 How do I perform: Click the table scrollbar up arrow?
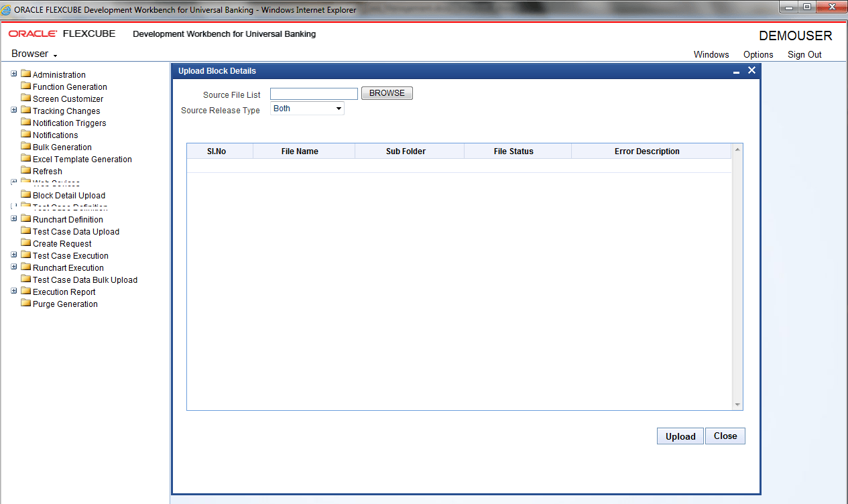(737, 149)
